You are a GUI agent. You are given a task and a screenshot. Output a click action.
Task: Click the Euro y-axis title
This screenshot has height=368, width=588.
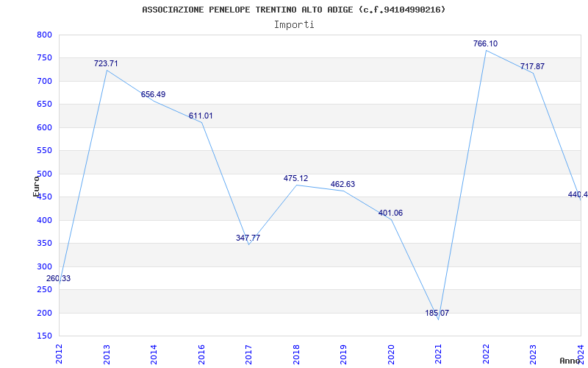click(x=36, y=186)
